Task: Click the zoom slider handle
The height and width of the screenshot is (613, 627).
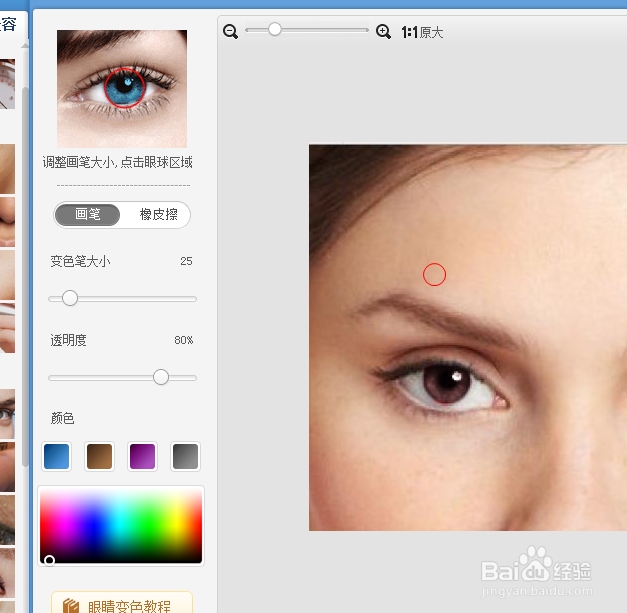Action: click(x=274, y=29)
